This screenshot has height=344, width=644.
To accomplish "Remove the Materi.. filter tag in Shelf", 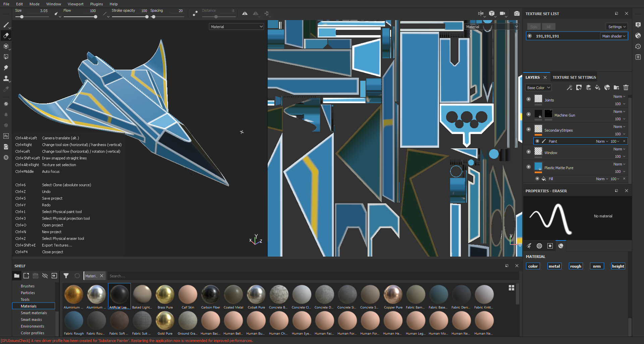I will point(102,276).
